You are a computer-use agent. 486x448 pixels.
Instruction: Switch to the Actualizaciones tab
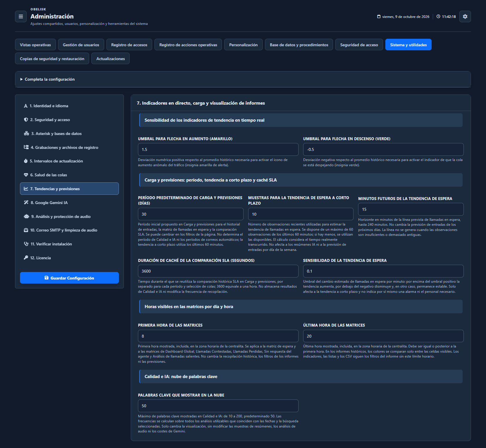[111, 59]
